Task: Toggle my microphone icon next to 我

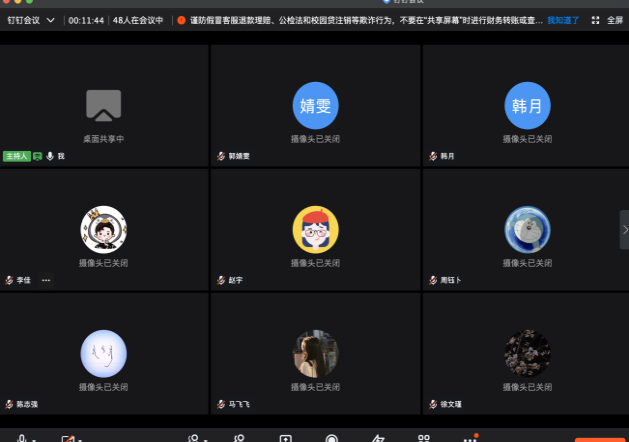Action: click(x=50, y=156)
